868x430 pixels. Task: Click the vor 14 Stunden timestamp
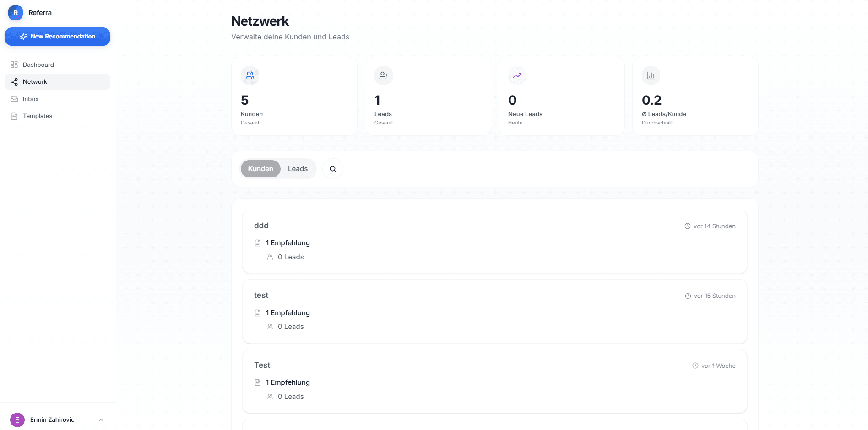pyautogui.click(x=715, y=226)
